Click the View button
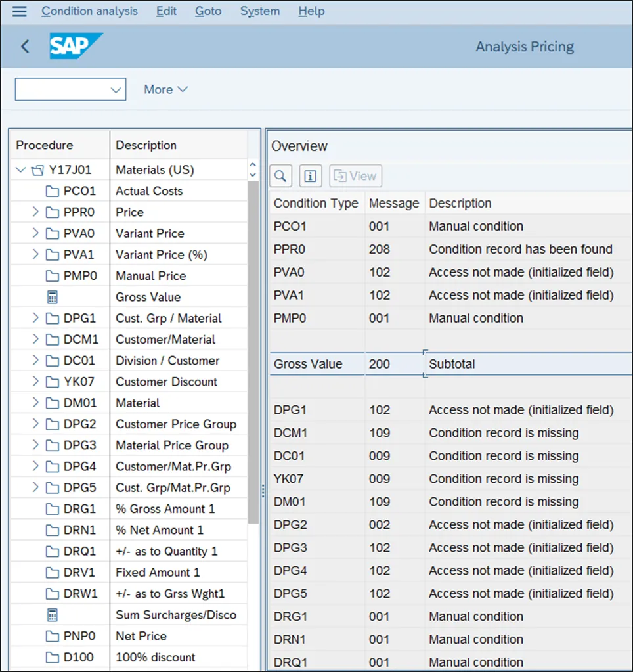633x672 pixels. (355, 176)
